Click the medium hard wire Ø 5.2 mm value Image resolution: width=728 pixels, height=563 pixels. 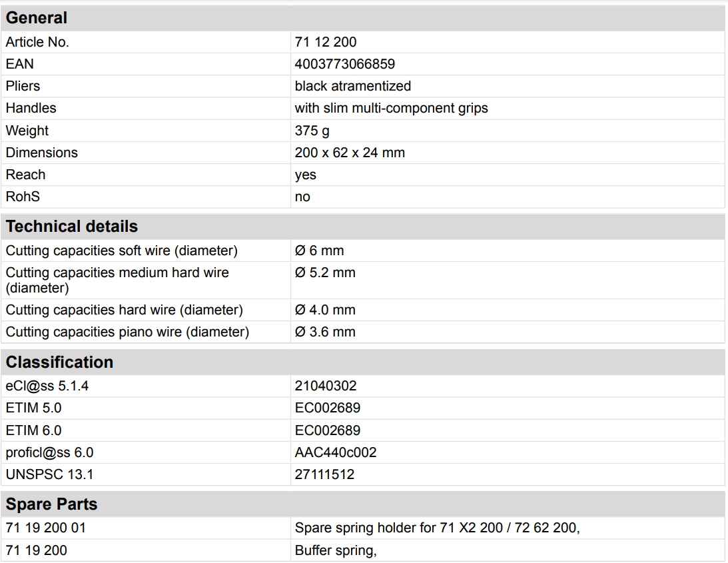(325, 273)
